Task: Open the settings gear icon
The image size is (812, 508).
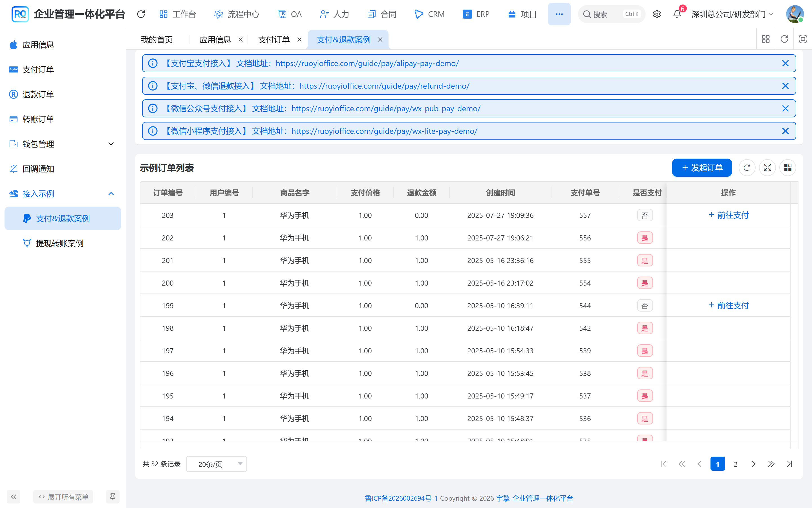Action: 657,14
